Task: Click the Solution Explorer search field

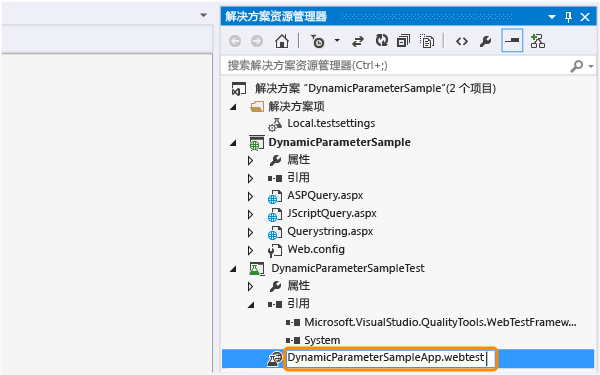Action: tap(394, 65)
